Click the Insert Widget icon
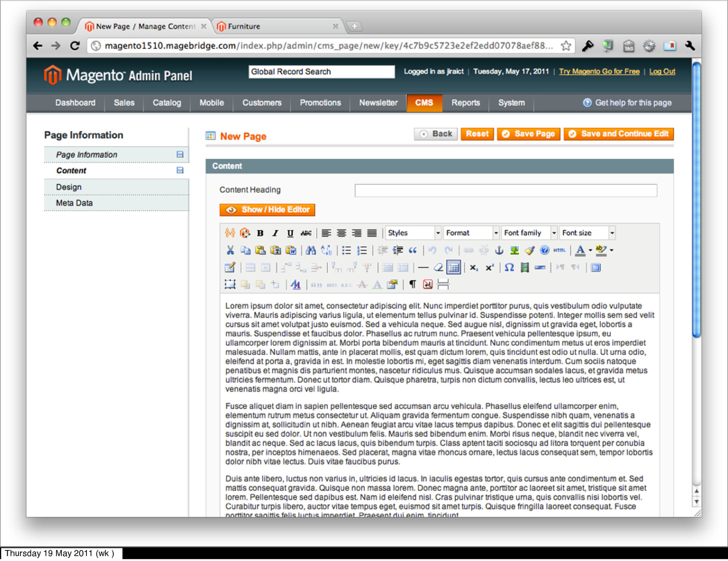728x561 pixels. pyautogui.click(x=245, y=233)
